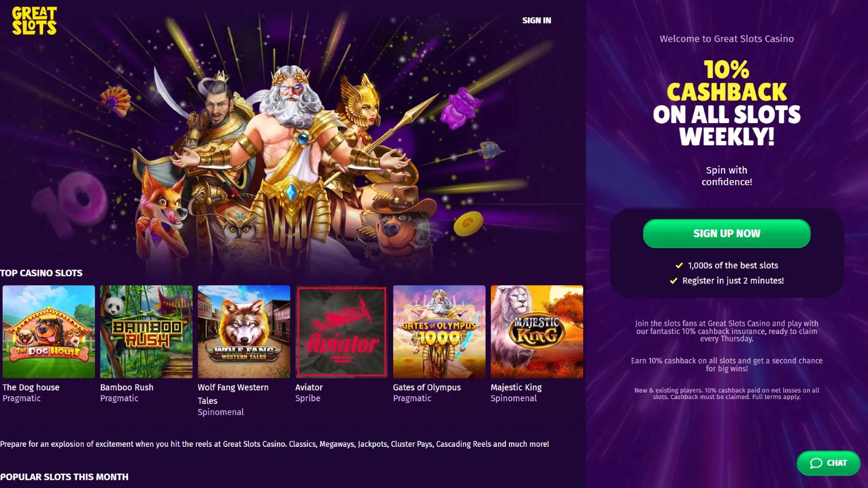Click the 'Aviator' title text

[x=309, y=387]
